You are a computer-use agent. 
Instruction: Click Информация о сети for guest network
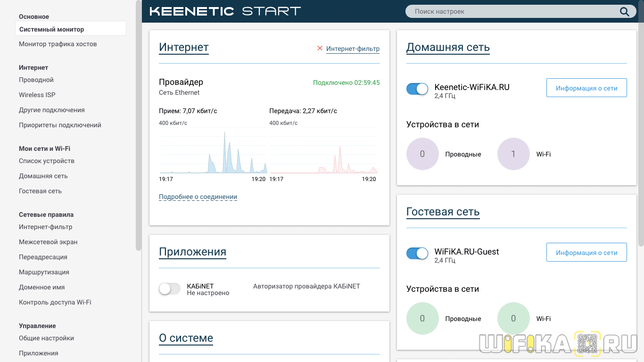click(586, 253)
